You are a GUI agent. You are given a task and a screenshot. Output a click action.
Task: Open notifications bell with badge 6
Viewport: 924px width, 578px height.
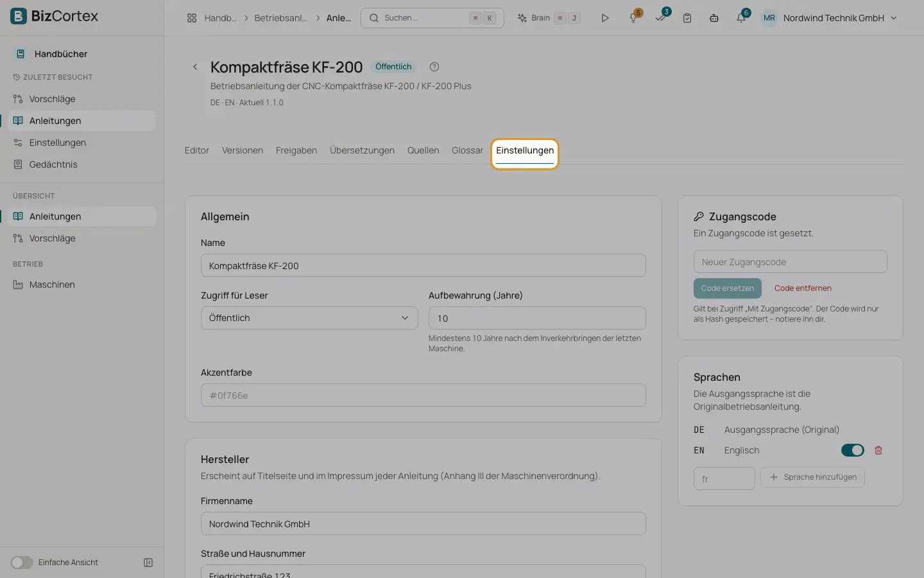coord(741,18)
